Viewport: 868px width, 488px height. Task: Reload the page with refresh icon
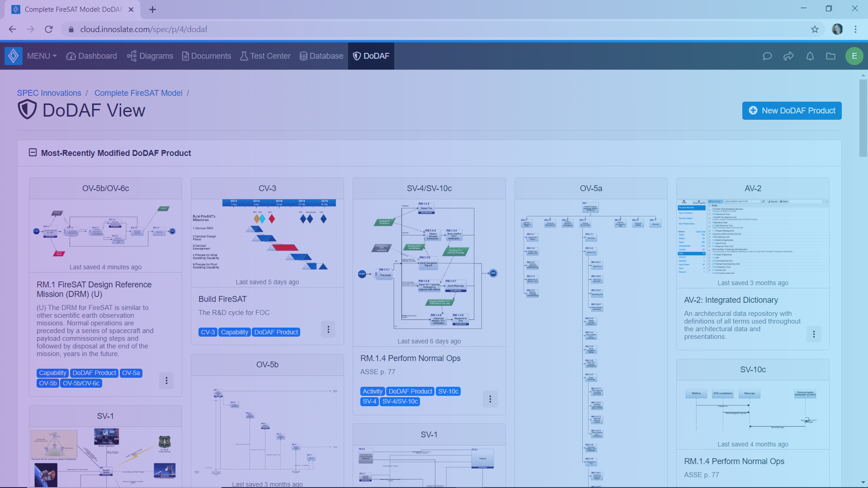49,29
